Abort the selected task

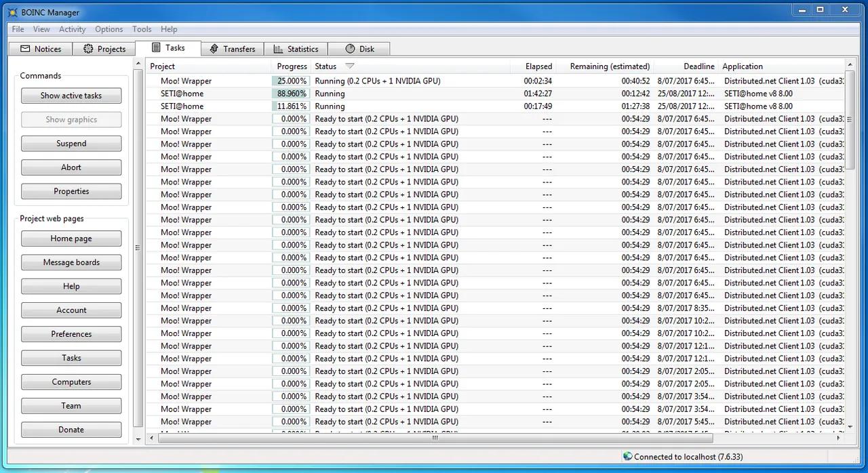pos(71,167)
